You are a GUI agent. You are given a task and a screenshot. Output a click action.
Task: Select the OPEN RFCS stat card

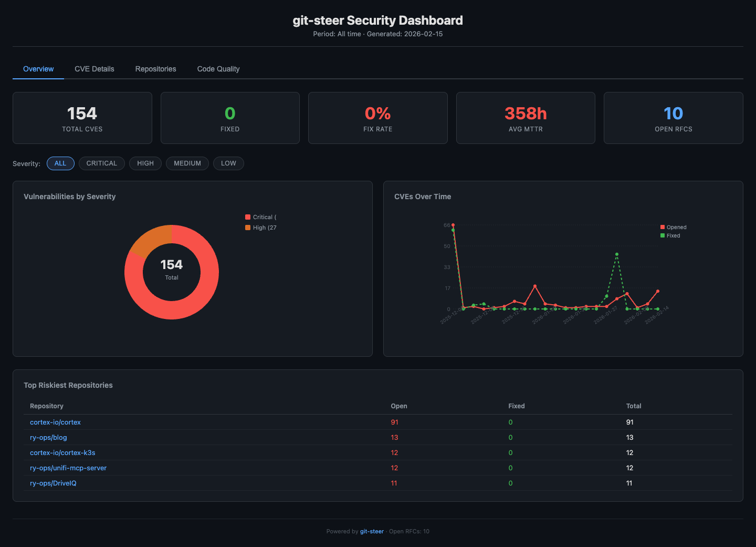(x=674, y=118)
